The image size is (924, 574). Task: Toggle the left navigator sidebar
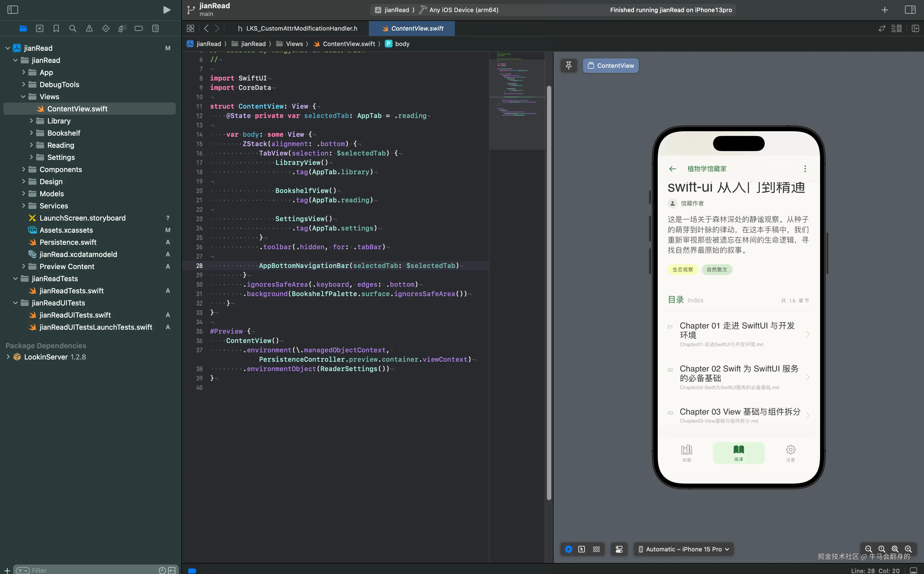pos(12,10)
